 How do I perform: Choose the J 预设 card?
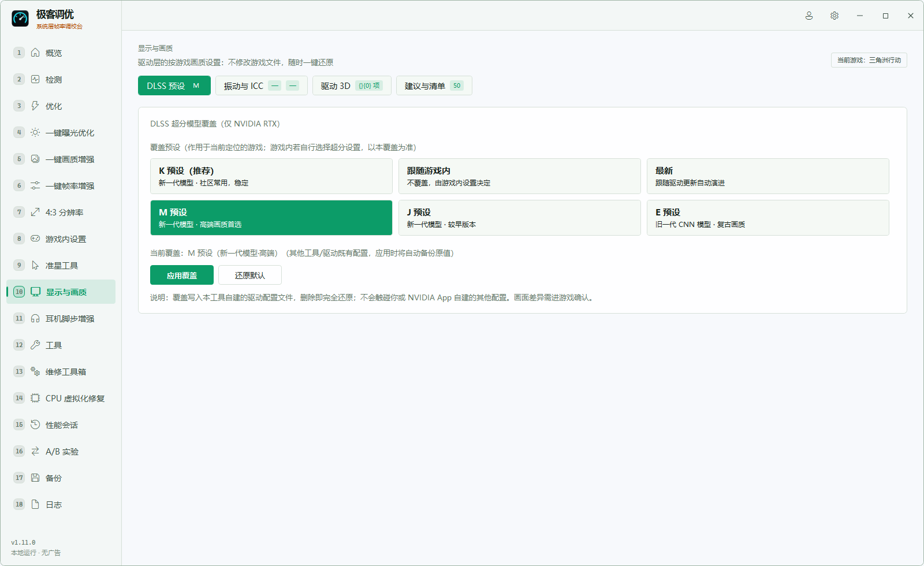click(520, 218)
